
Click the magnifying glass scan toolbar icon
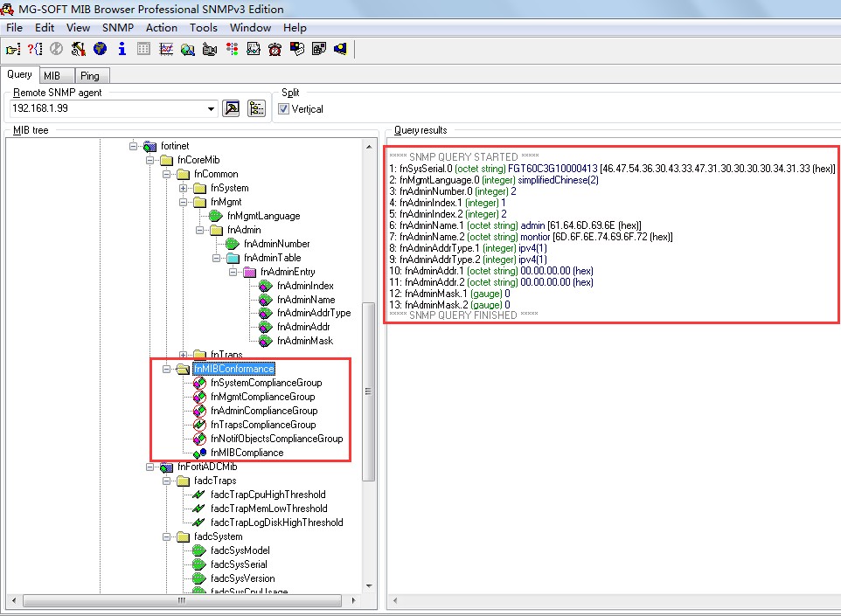click(188, 49)
